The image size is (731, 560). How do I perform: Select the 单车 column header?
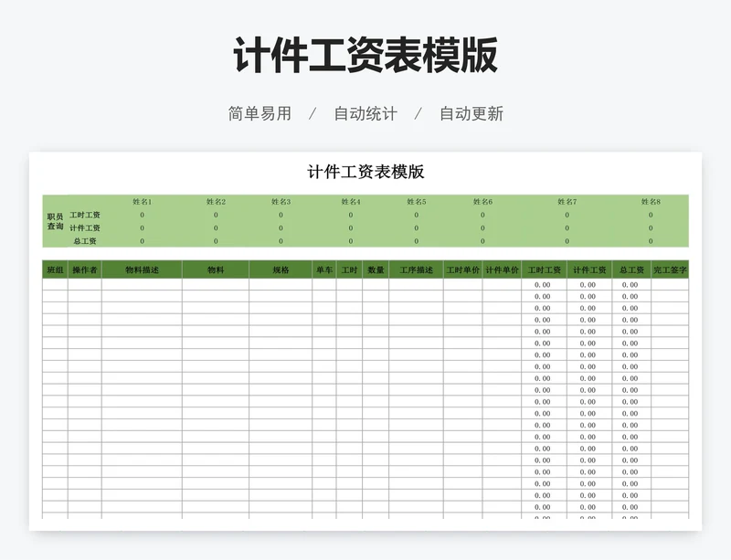tap(324, 269)
